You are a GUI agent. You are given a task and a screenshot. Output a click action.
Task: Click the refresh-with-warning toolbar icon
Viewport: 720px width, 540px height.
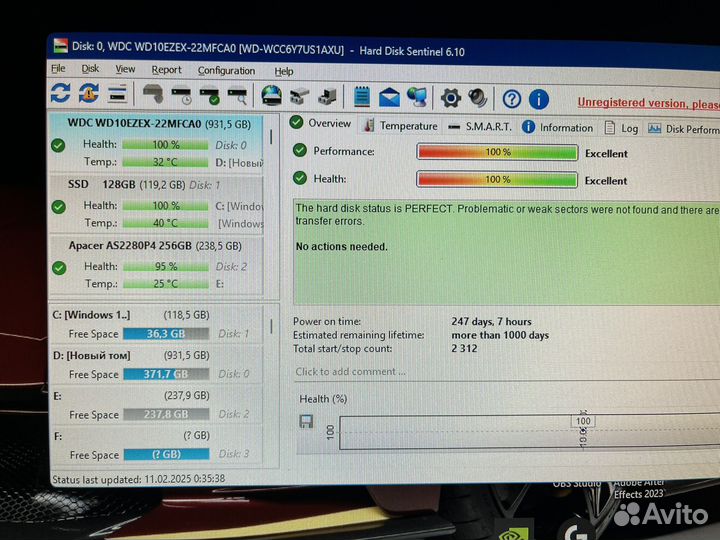(x=89, y=93)
